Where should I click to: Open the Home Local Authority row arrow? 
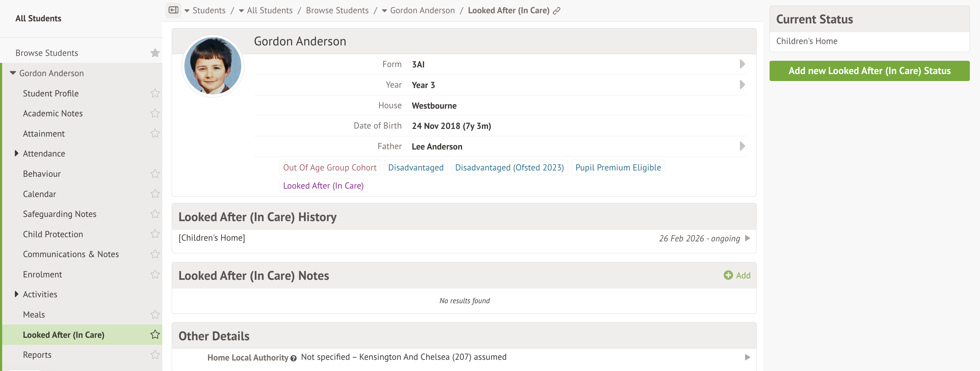click(x=748, y=357)
